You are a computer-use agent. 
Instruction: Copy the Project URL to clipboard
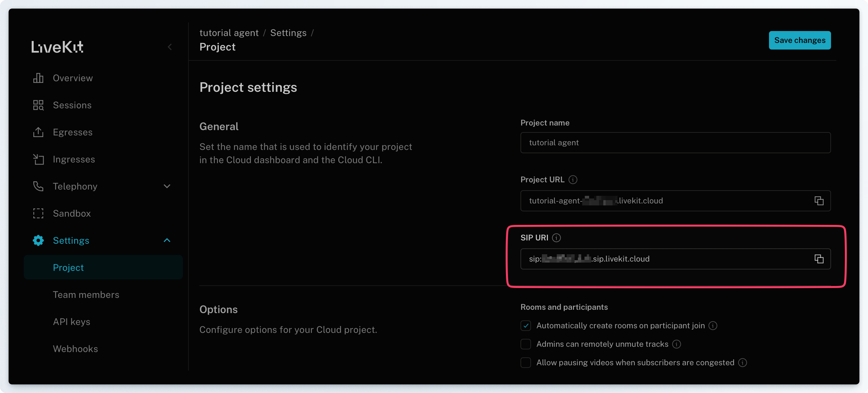pyautogui.click(x=819, y=201)
